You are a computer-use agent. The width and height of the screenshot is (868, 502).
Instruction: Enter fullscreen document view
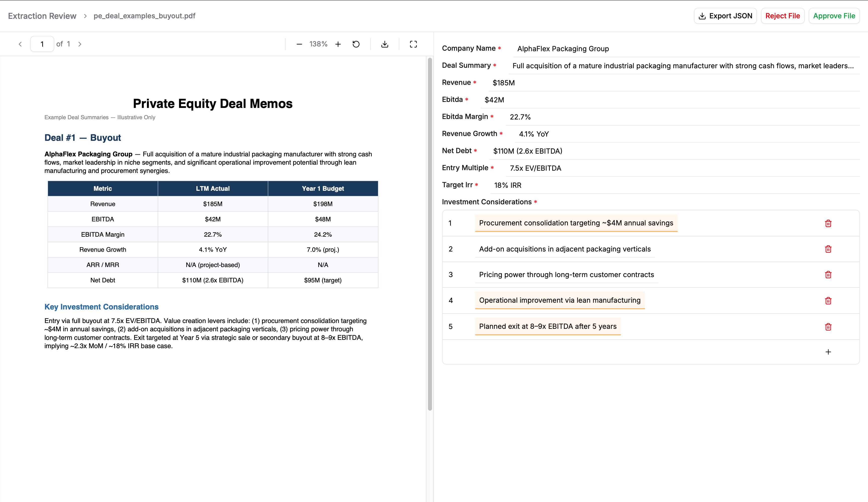(x=413, y=44)
